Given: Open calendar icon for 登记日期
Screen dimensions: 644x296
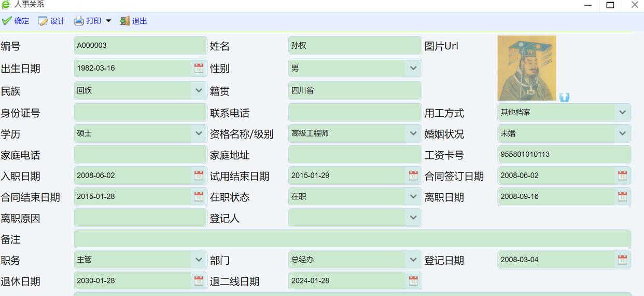Looking at the screenshot, I should pos(622,260).
